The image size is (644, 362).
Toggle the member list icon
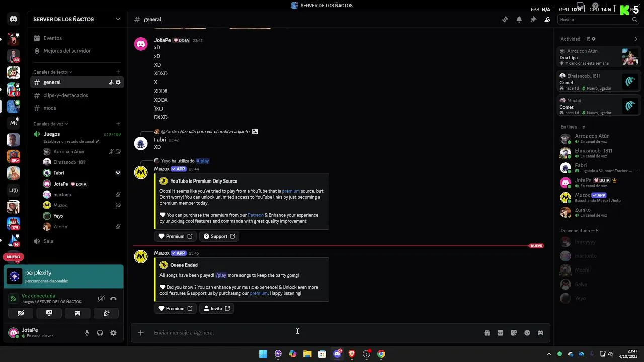(547, 20)
